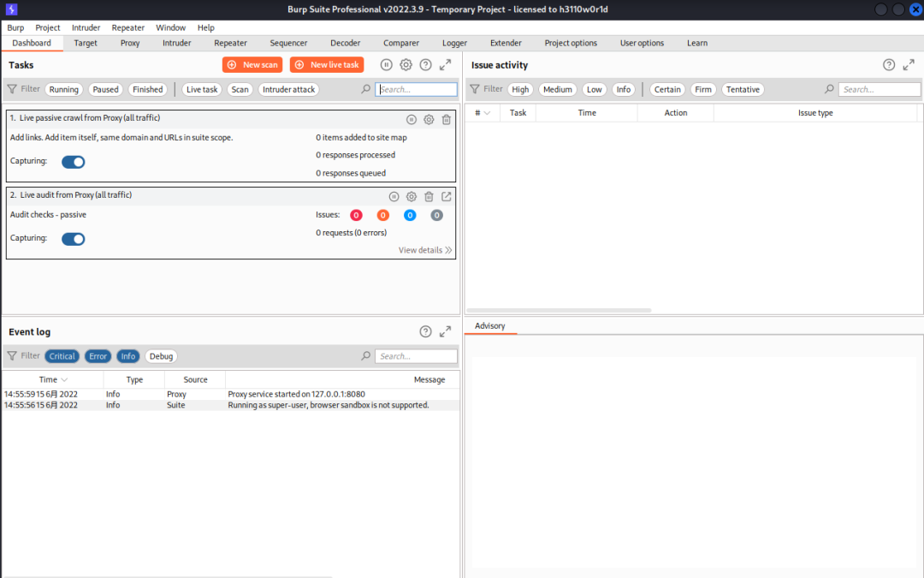Open the Intruder menu
Image resolution: width=924 pixels, height=578 pixels.
86,27
